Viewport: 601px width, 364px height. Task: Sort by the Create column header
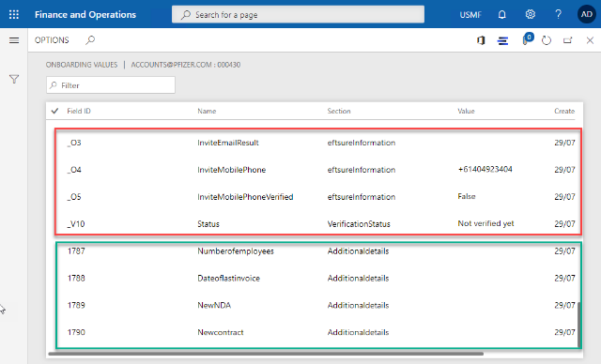[564, 111]
